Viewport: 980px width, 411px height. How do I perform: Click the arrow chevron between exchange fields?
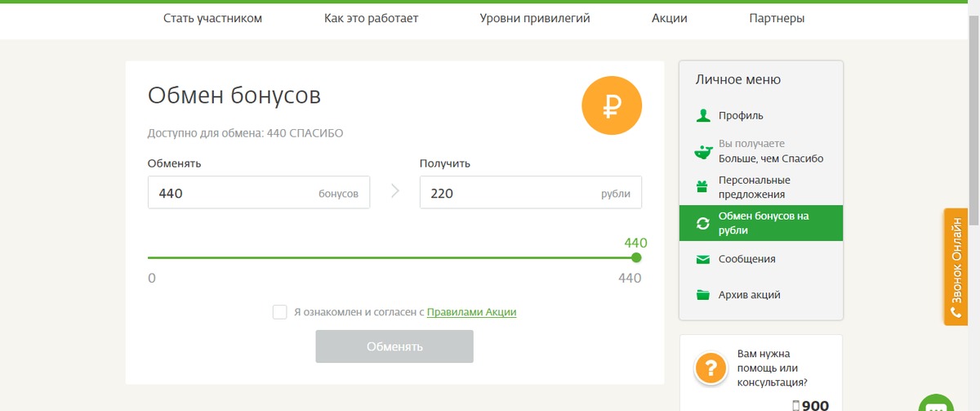point(395,192)
